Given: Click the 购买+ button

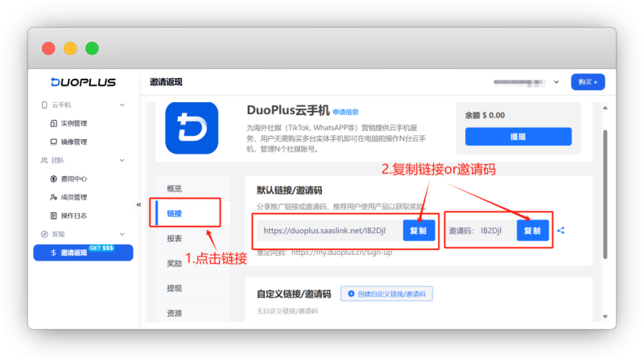Looking at the screenshot, I should click(x=588, y=82).
